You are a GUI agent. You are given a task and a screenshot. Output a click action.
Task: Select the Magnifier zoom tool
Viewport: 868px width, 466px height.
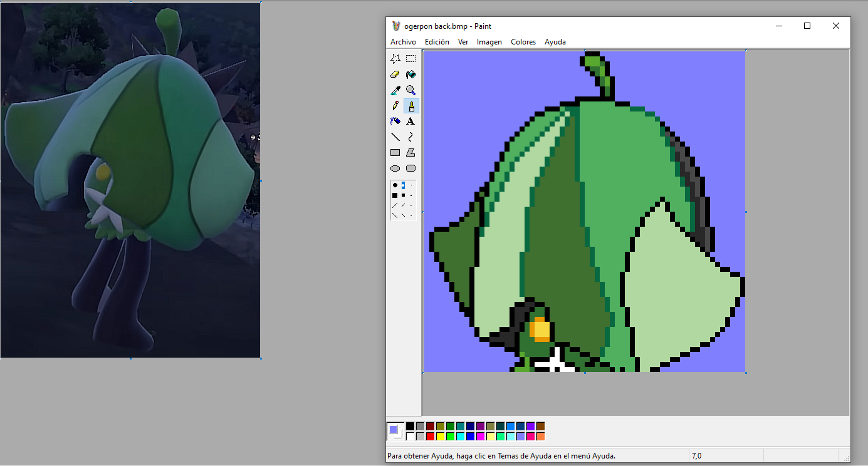(410, 90)
